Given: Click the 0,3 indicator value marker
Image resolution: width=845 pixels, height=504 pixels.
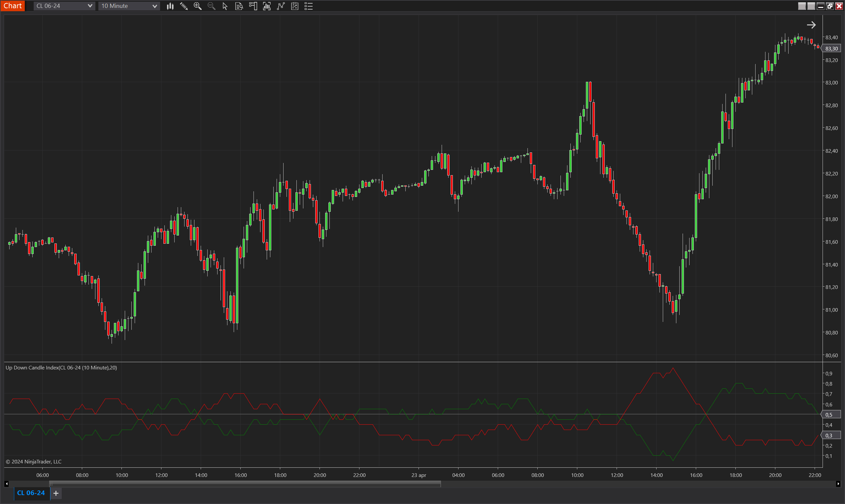Looking at the screenshot, I should pos(831,435).
